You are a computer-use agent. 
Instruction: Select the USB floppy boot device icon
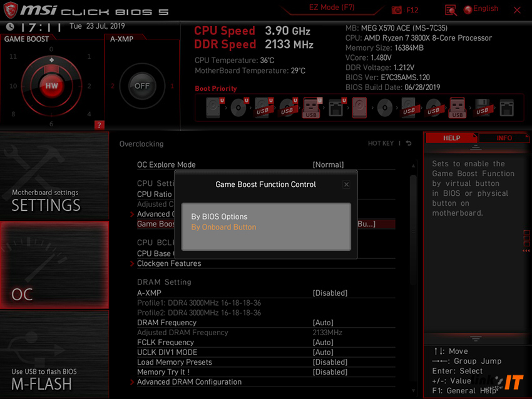pos(482,108)
